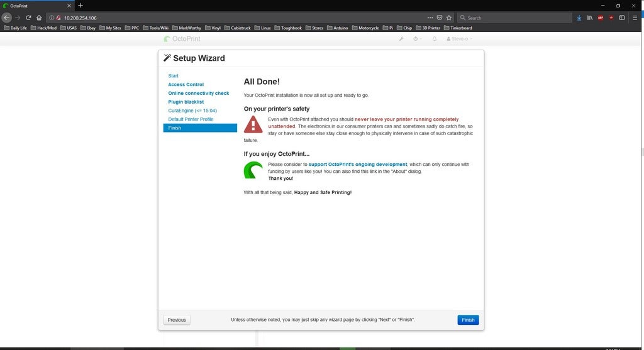Select the Access Control wizard step
The image size is (644, 350).
pyautogui.click(x=186, y=85)
